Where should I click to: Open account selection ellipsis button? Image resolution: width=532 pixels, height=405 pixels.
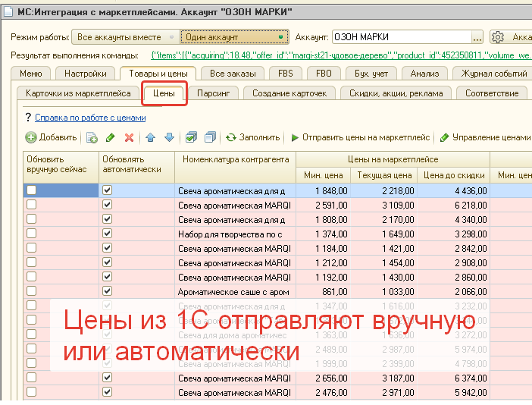pos(477,37)
